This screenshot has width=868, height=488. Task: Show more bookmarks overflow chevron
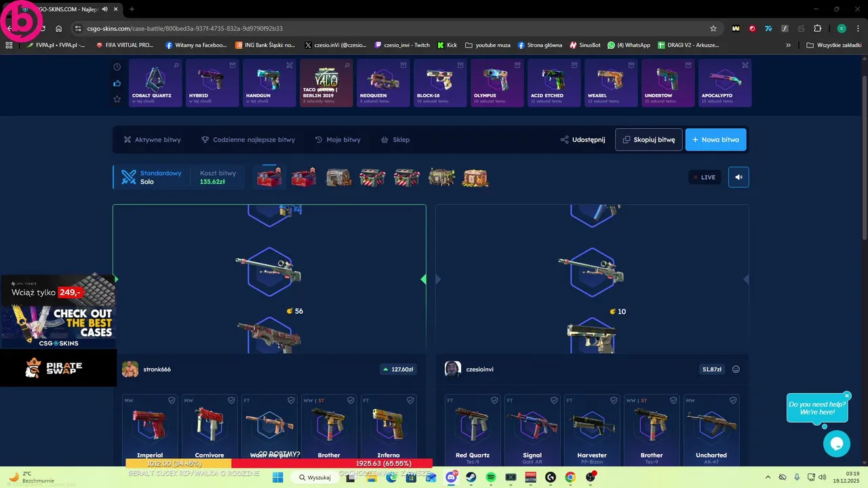[788, 45]
